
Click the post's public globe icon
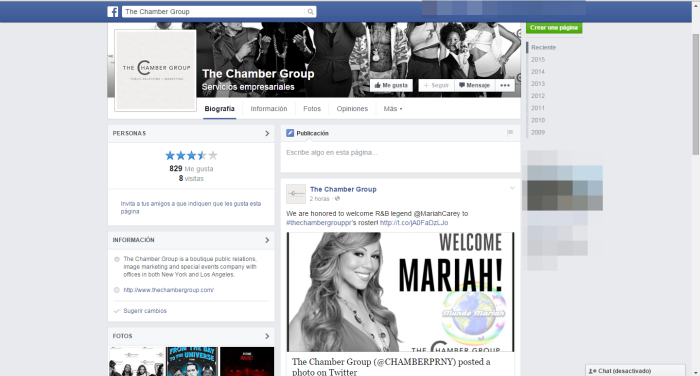[338, 199]
